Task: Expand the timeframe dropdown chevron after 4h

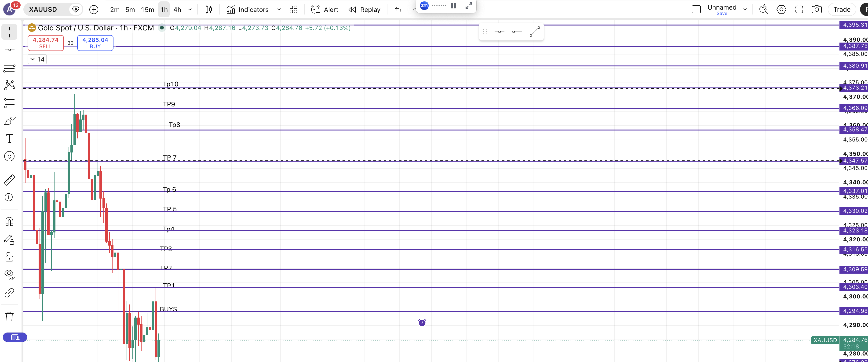Action: (x=190, y=9)
